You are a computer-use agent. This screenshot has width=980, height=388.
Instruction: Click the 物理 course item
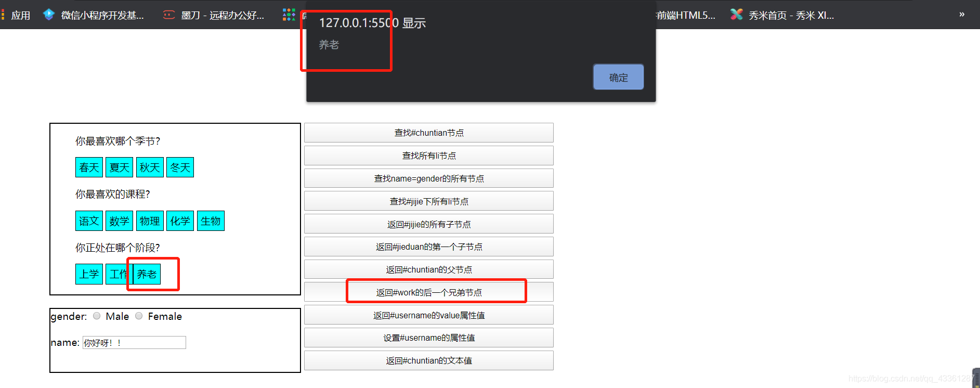coord(150,221)
